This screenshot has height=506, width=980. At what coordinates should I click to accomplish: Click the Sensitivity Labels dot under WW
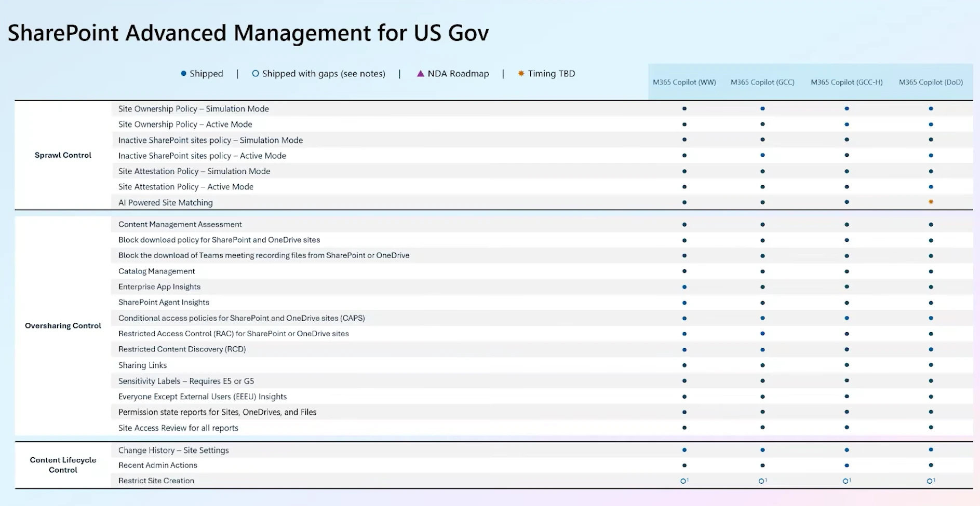(x=684, y=381)
